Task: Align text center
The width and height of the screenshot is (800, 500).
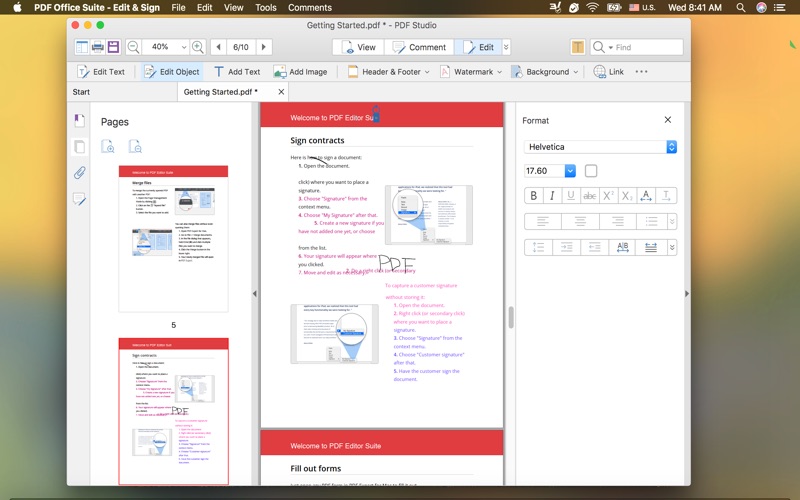Action: pos(580,221)
